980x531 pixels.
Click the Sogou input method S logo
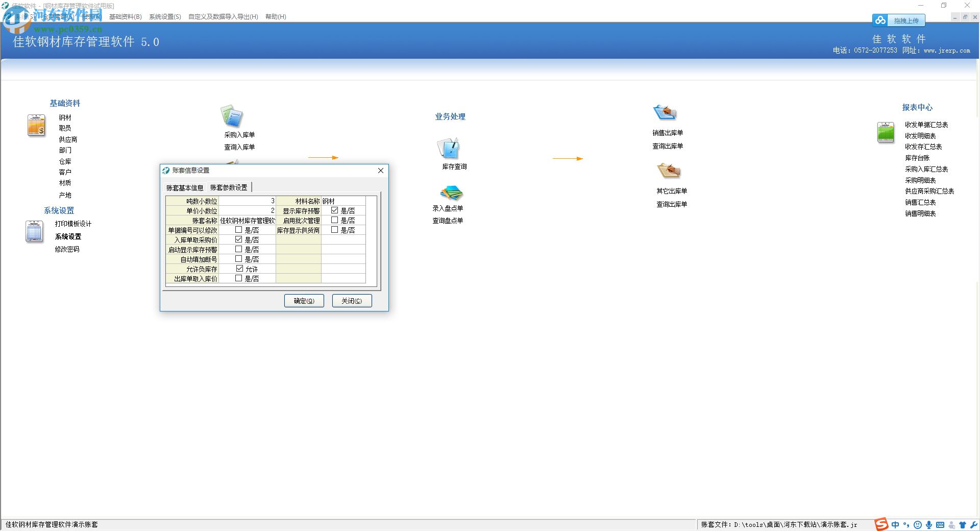tap(881, 524)
